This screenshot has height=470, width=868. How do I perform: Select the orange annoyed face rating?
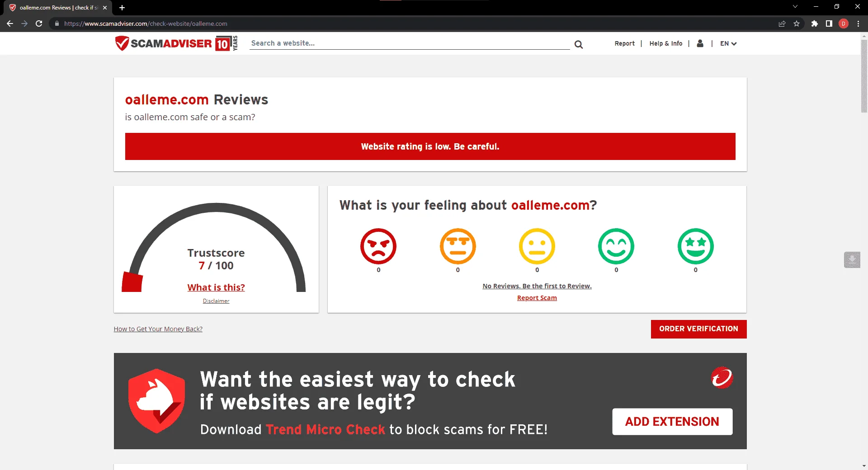458,246
